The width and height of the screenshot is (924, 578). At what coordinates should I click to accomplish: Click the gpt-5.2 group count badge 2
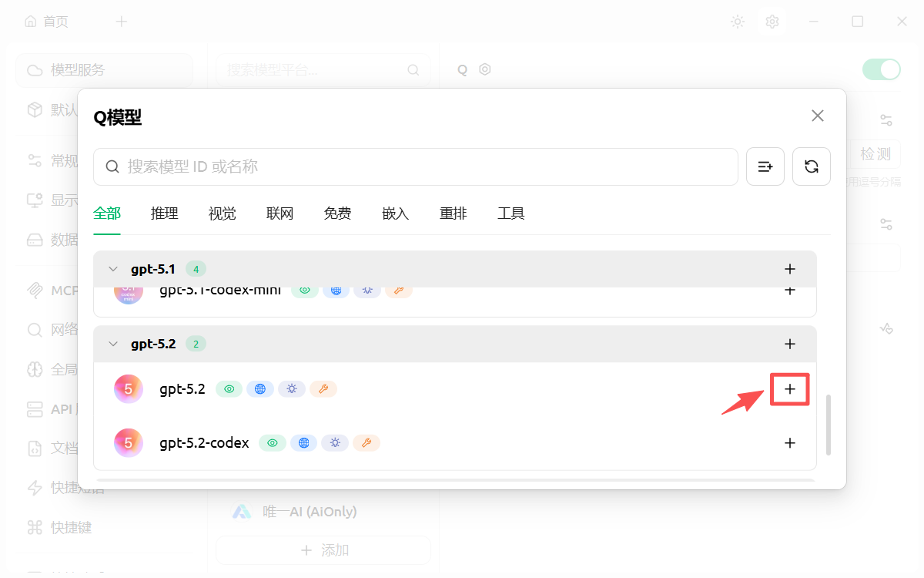point(196,344)
